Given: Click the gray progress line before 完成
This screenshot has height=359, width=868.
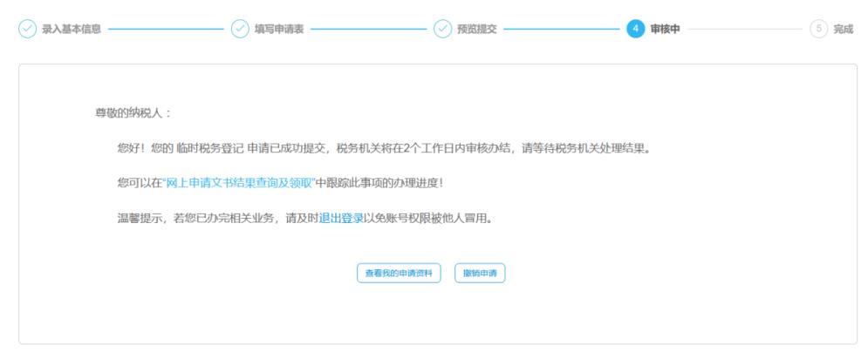Looking at the screenshot, I should click(x=744, y=29).
